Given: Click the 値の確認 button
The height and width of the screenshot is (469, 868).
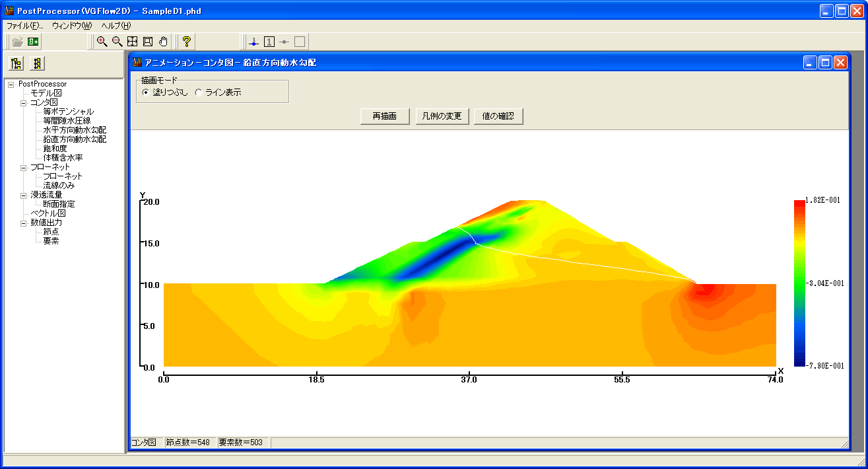Looking at the screenshot, I should pyautogui.click(x=498, y=116).
